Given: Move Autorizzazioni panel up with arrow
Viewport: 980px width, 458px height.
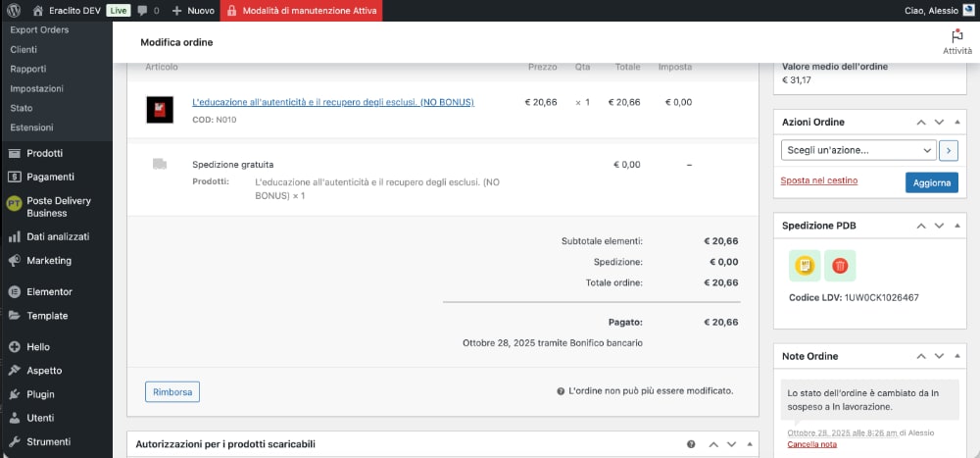Looking at the screenshot, I should (x=713, y=444).
